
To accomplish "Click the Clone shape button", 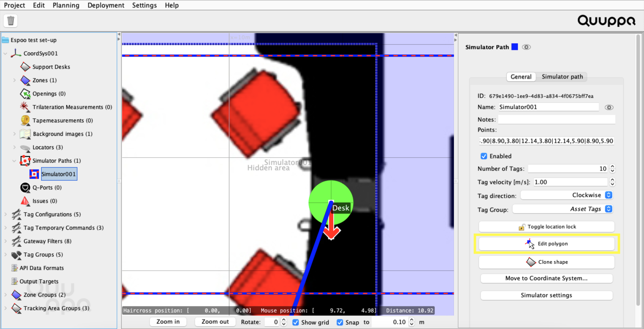I will coord(547,262).
